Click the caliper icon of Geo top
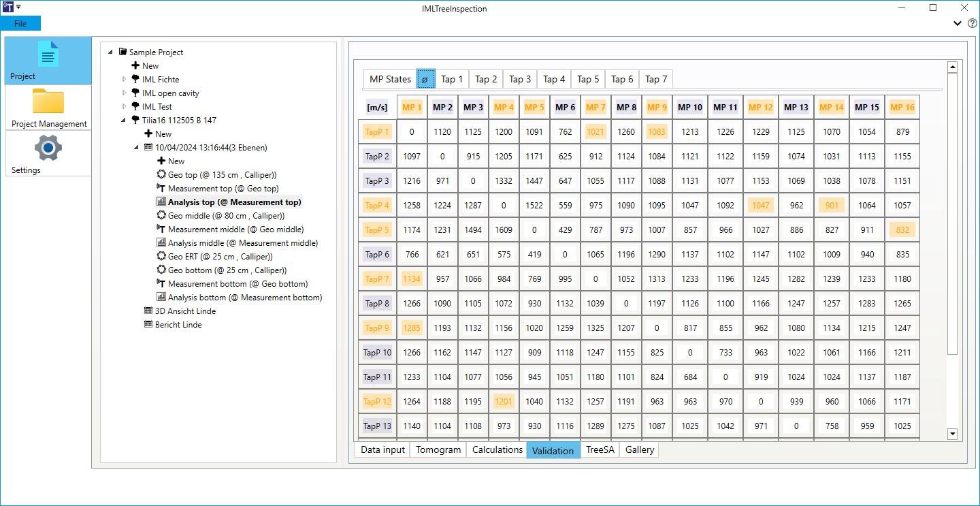 [x=161, y=175]
